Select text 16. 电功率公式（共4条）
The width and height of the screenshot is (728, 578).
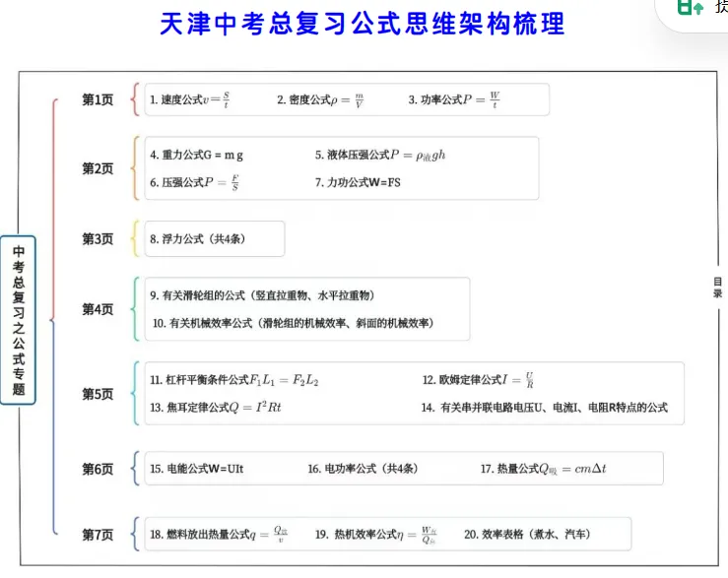coord(363,469)
